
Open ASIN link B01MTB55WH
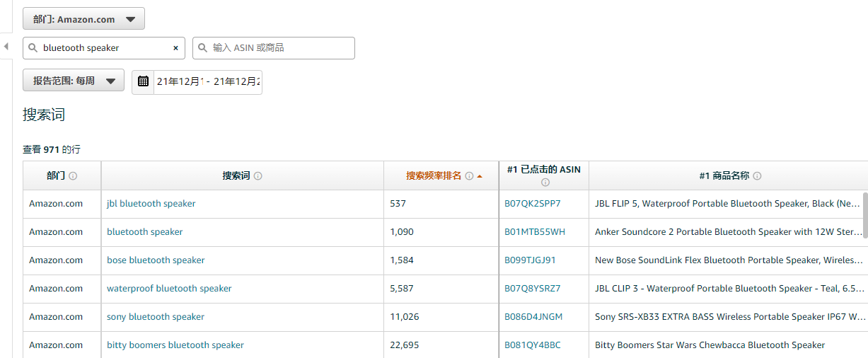click(534, 232)
